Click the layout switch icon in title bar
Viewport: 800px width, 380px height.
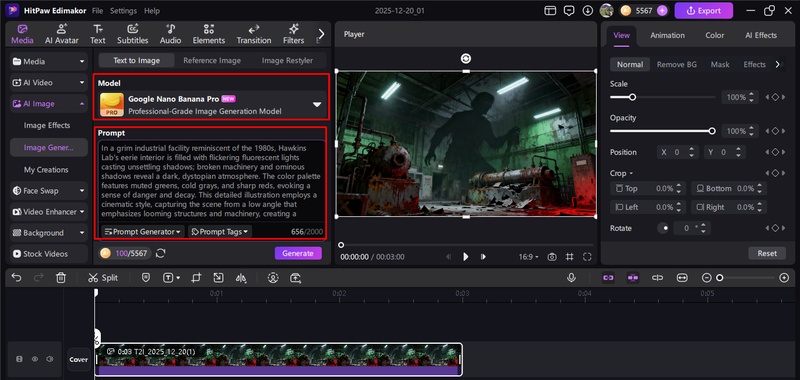click(549, 10)
